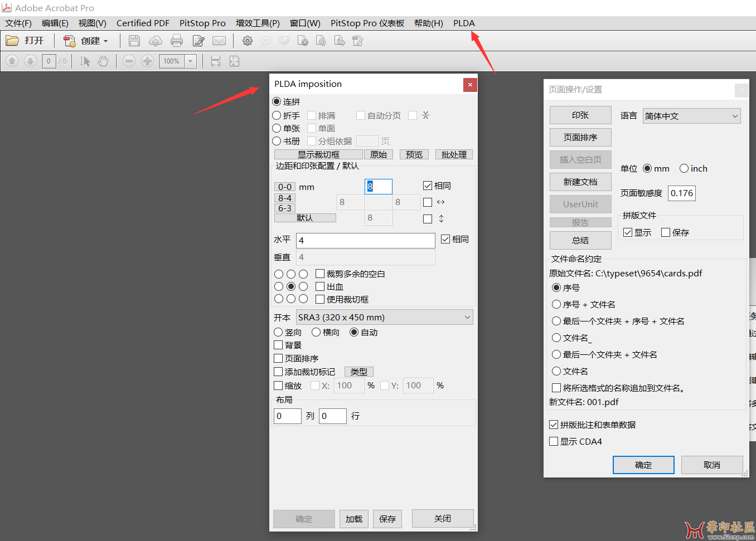This screenshot has width=756, height=541.
Task: Enable 使用裁切框 checkbox
Action: click(x=320, y=299)
